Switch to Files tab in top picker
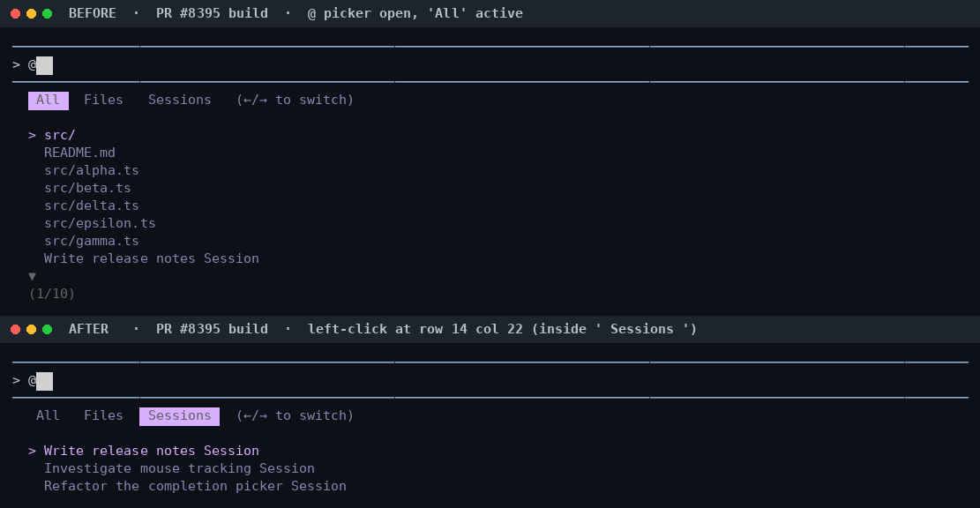Viewport: 980px width, 508px height. point(104,100)
